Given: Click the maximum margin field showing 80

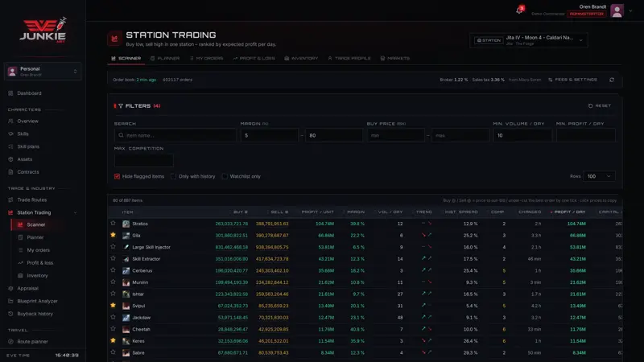Looking at the screenshot, I should [x=334, y=135].
